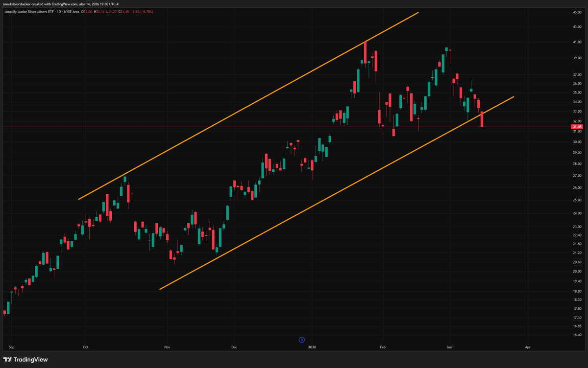Viewport: 588px width, 368px height.
Task: Click the open value O33.00 in the legend
Action: 87,11
